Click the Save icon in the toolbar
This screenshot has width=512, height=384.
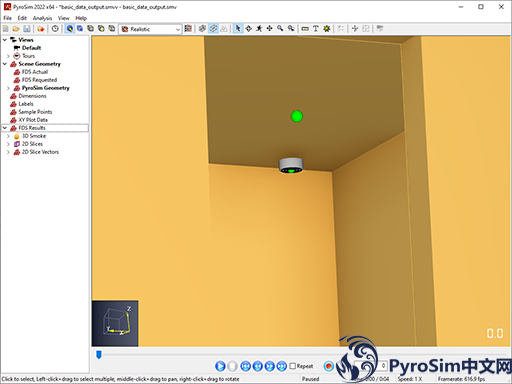pos(27,29)
